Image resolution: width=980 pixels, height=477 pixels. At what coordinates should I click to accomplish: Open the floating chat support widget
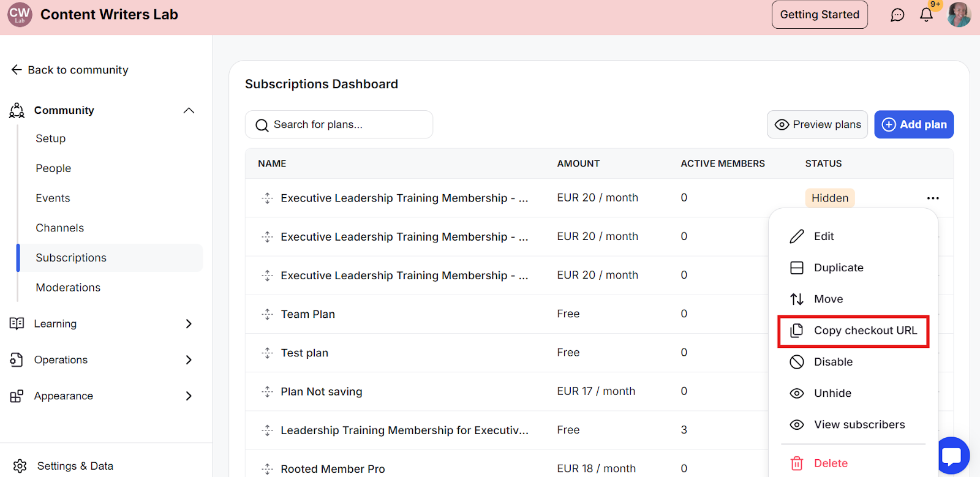(x=954, y=456)
